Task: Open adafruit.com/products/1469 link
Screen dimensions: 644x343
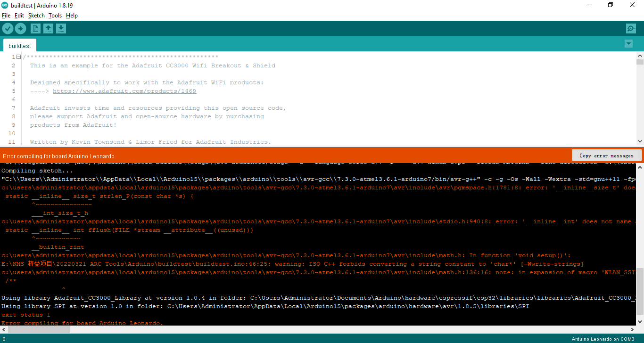Action: click(124, 91)
